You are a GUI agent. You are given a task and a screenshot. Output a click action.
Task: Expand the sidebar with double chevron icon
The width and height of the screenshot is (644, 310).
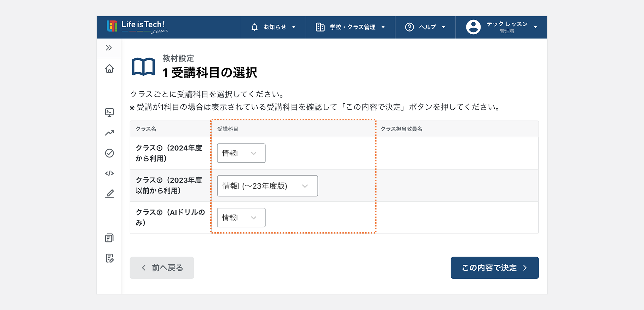tap(109, 48)
